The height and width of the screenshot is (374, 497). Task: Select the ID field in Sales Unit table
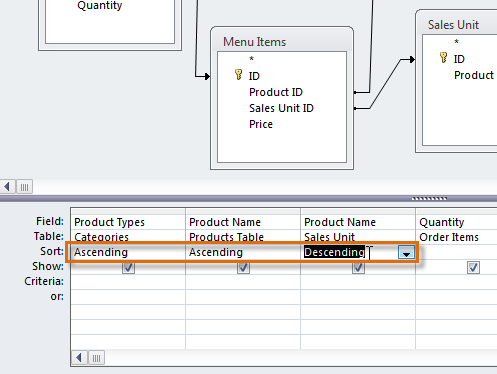459,59
